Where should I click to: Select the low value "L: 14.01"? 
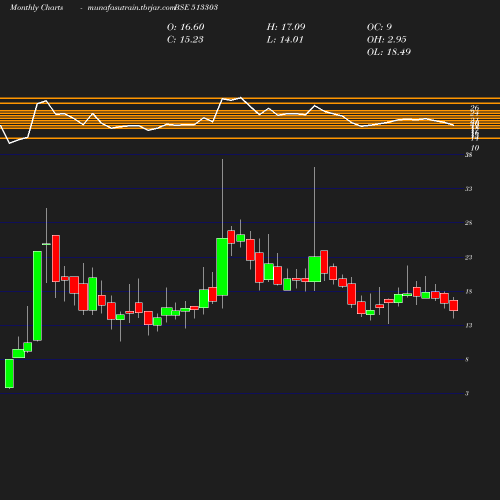tap(285, 39)
